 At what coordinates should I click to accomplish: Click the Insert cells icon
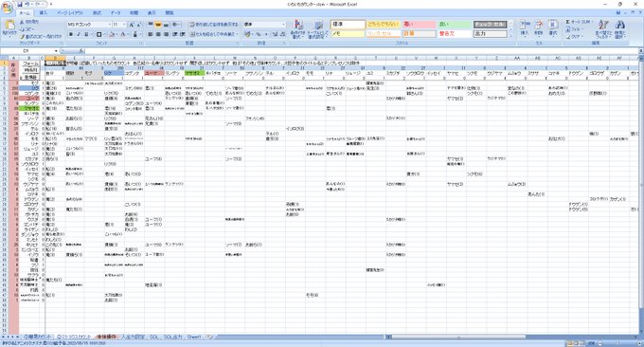[525, 24]
